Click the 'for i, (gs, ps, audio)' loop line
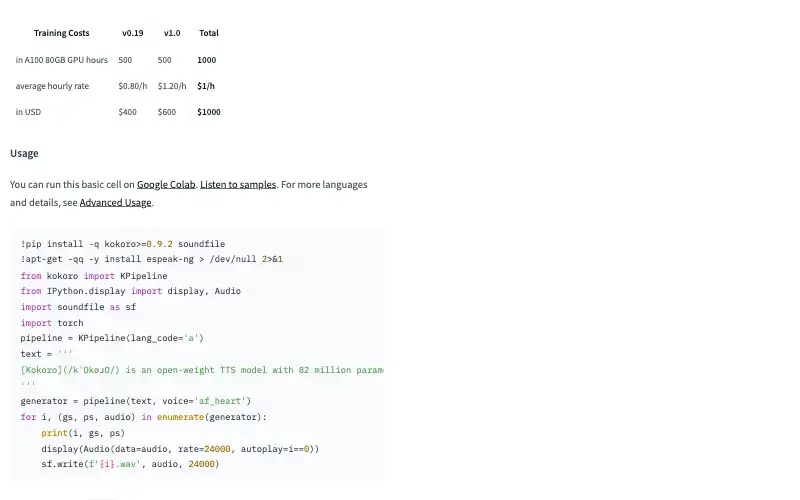This screenshot has width=800, height=500. (x=144, y=417)
